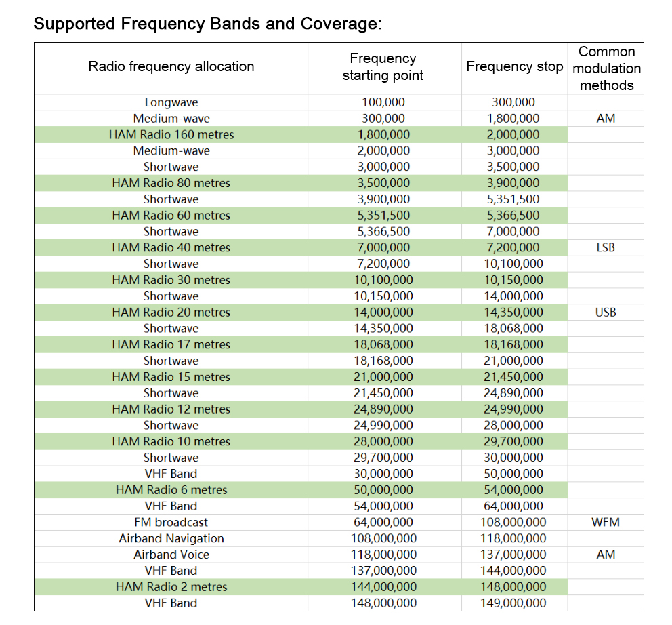
Task: Click the HAM Radio 2 metres cell
Action: tap(171, 587)
